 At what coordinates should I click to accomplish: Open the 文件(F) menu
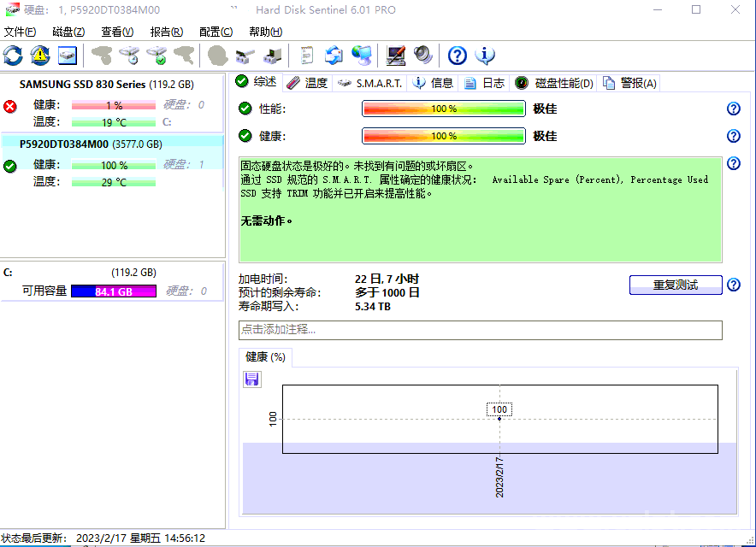[20, 32]
